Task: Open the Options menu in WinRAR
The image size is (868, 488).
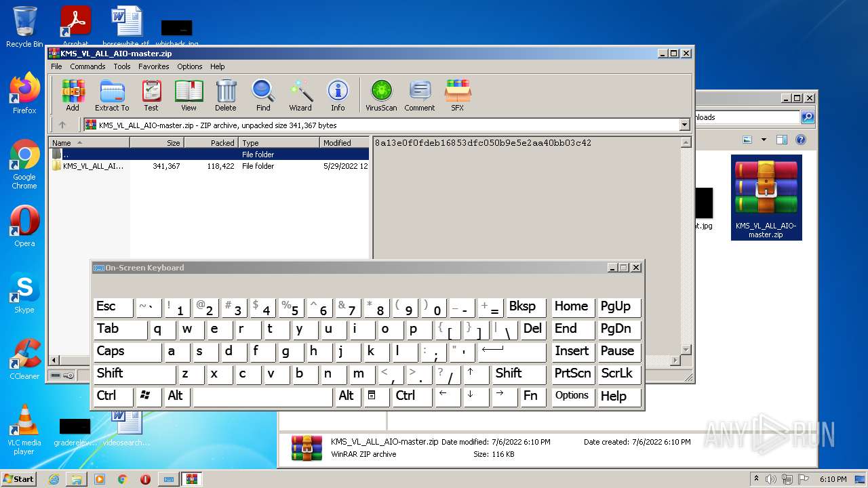Action: (190, 66)
